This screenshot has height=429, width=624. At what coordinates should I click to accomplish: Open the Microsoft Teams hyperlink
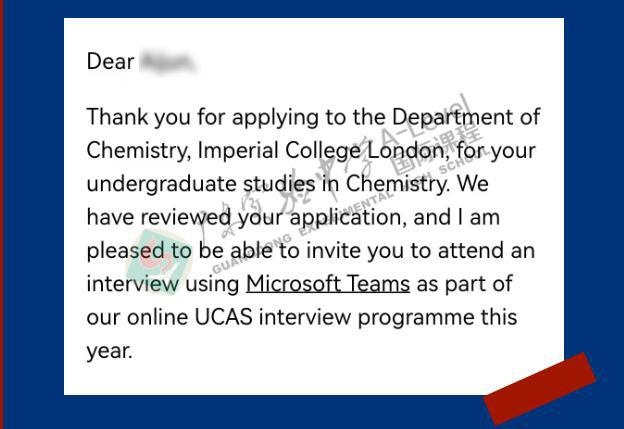click(x=328, y=284)
